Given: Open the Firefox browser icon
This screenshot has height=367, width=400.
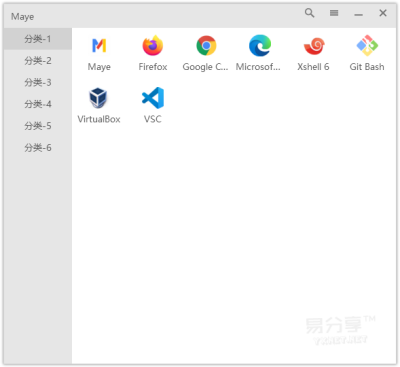Looking at the screenshot, I should (x=153, y=46).
